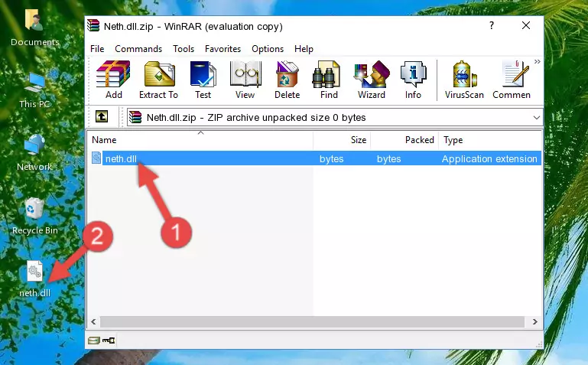
Task: Click the horizontal scrollbar left arrow
Action: pos(94,321)
